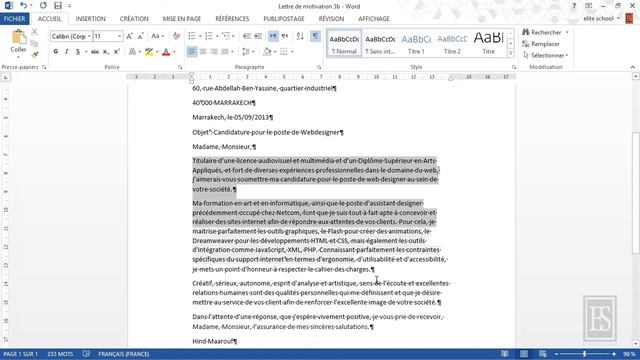
Task: Apply the Sans interligne style
Action: pyautogui.click(x=380, y=43)
